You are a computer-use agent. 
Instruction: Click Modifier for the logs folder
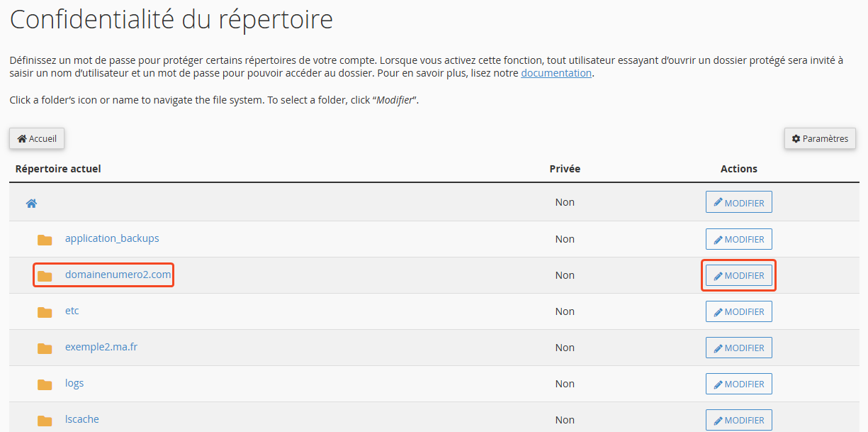point(738,384)
